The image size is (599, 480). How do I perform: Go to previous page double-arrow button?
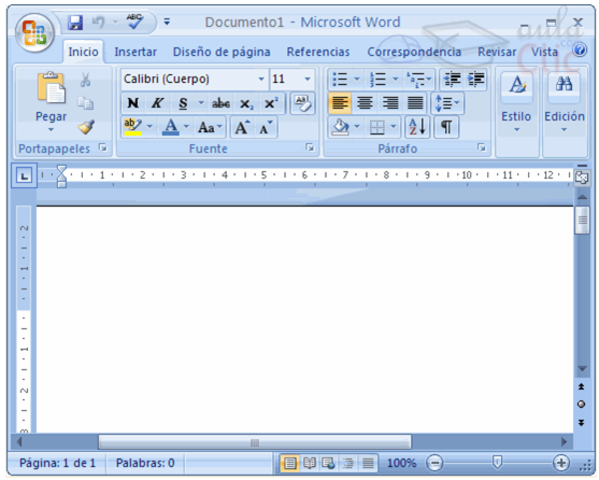(x=581, y=387)
